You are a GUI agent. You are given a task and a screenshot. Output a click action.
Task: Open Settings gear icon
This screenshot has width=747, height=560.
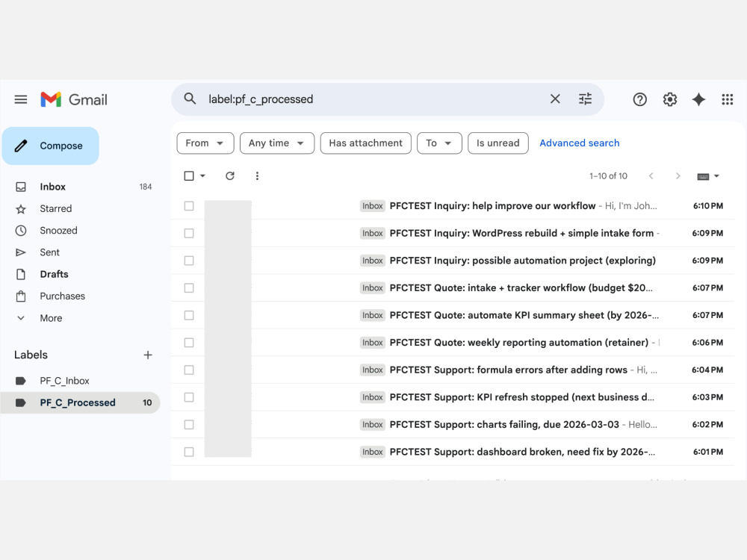(x=670, y=99)
